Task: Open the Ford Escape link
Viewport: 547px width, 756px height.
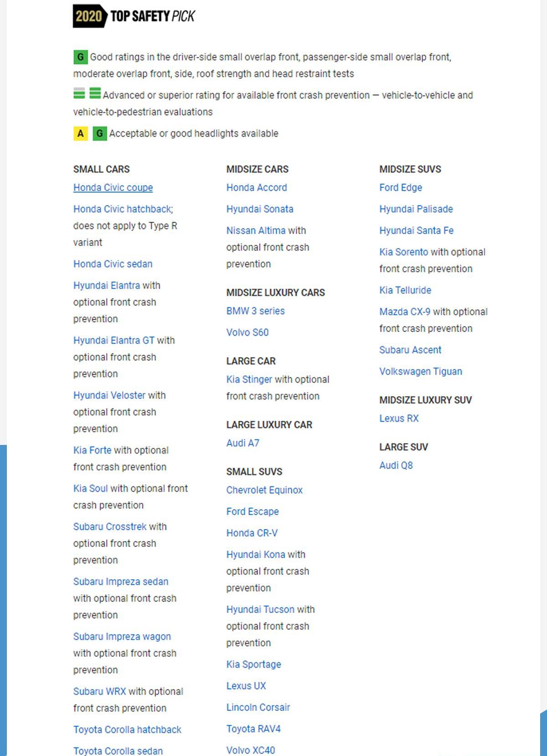Action: [253, 511]
